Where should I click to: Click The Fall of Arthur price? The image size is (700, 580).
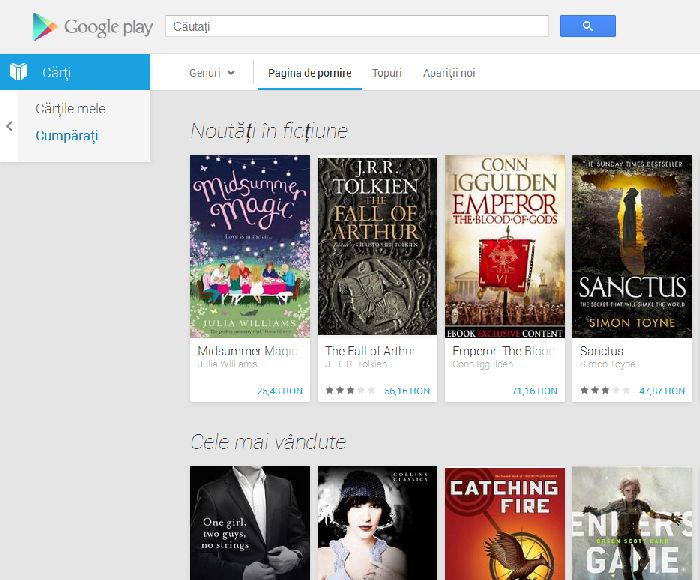(x=407, y=391)
